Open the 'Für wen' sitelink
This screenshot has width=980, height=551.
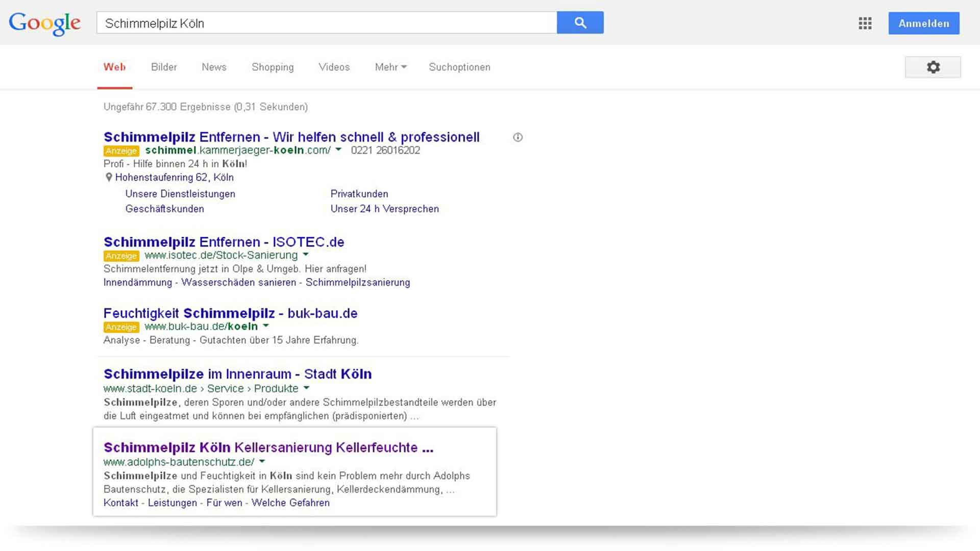point(224,503)
